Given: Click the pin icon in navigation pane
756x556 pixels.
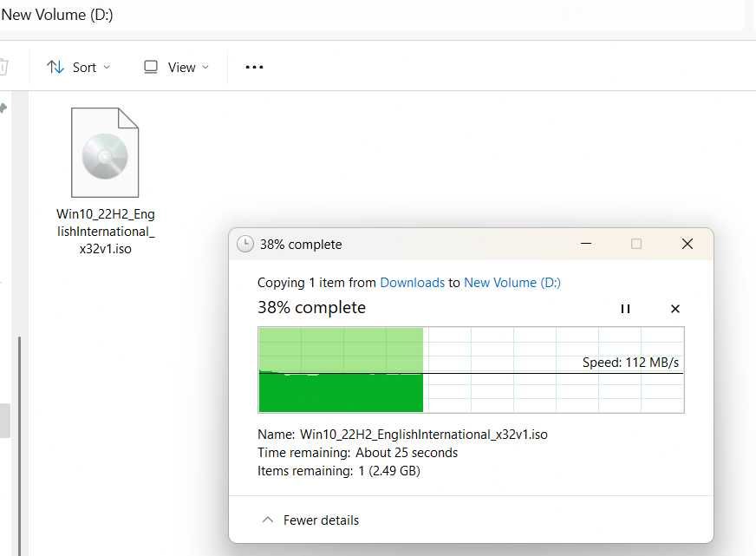Looking at the screenshot, I should pyautogui.click(x=3, y=108).
